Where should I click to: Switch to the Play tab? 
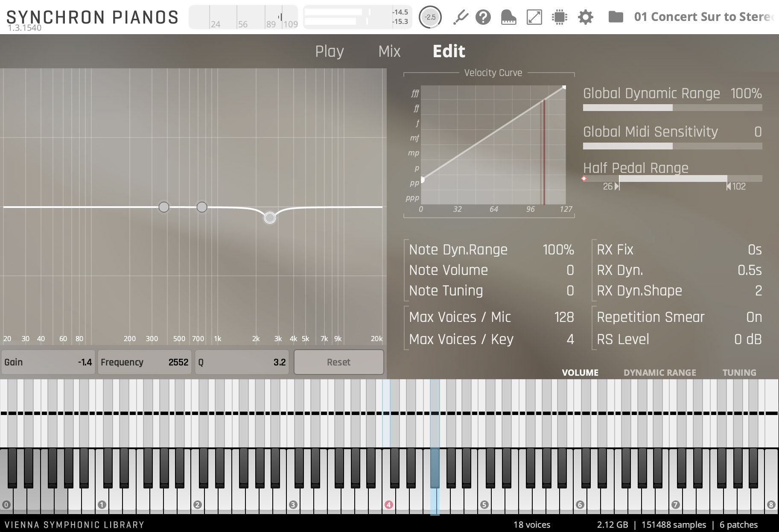coord(329,51)
